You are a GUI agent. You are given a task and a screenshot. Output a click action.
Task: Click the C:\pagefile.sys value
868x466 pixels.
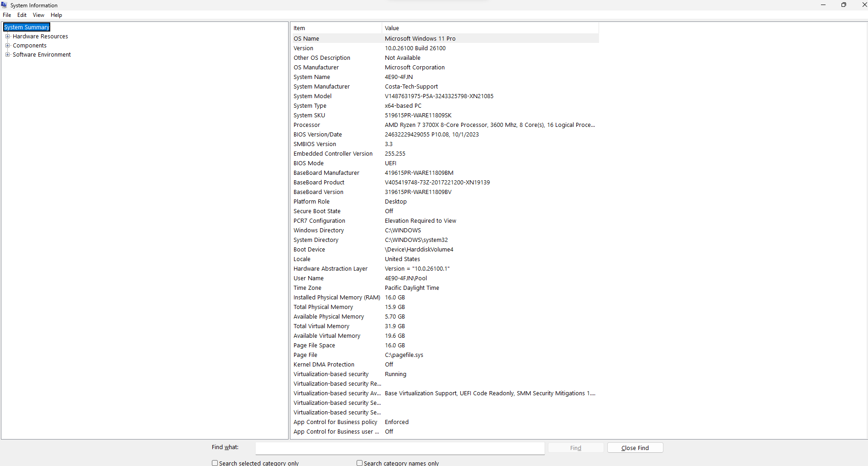coord(404,355)
